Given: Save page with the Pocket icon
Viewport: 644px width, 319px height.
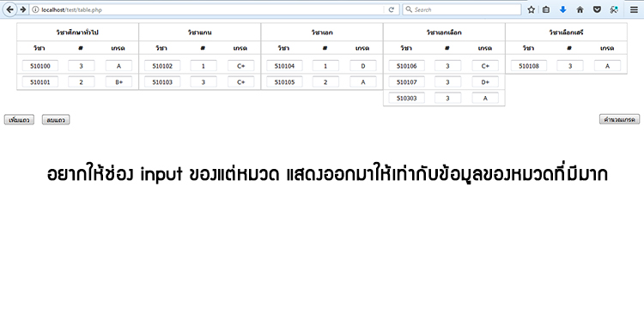Looking at the screenshot, I should click(x=597, y=9).
